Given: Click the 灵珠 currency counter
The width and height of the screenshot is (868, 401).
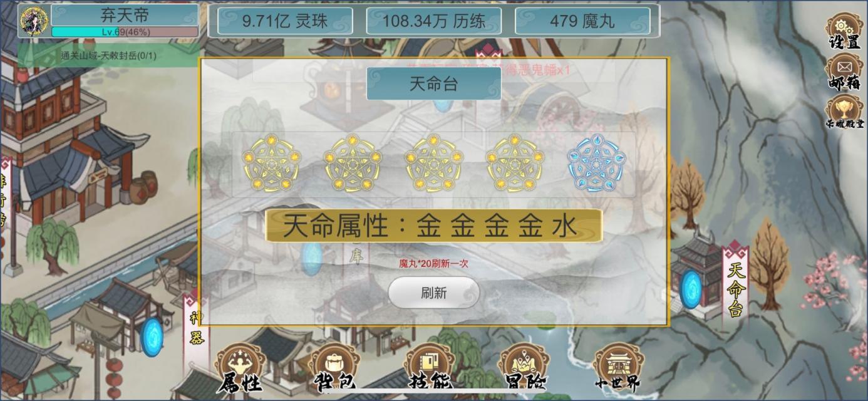Looking at the screenshot, I should [285, 21].
